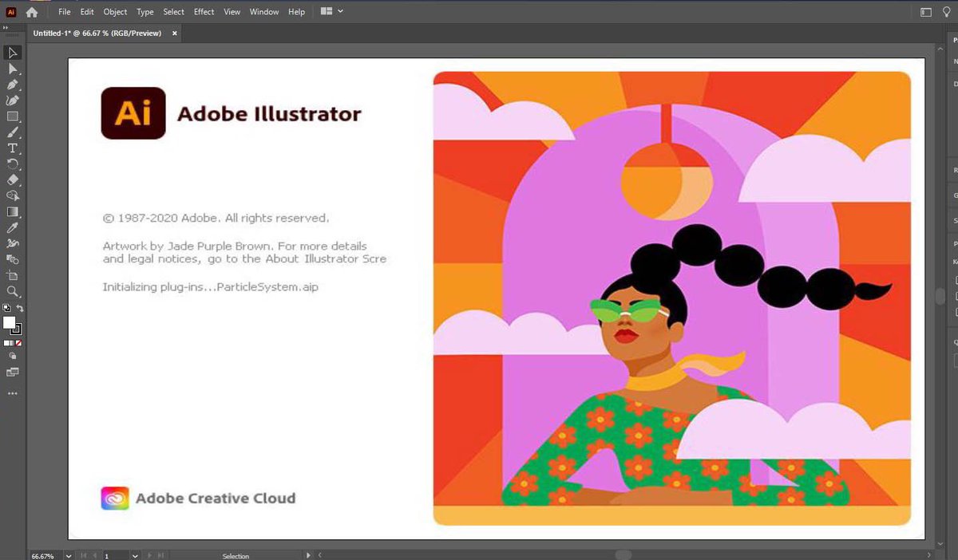
Task: Open the Help menu
Action: pyautogui.click(x=296, y=12)
